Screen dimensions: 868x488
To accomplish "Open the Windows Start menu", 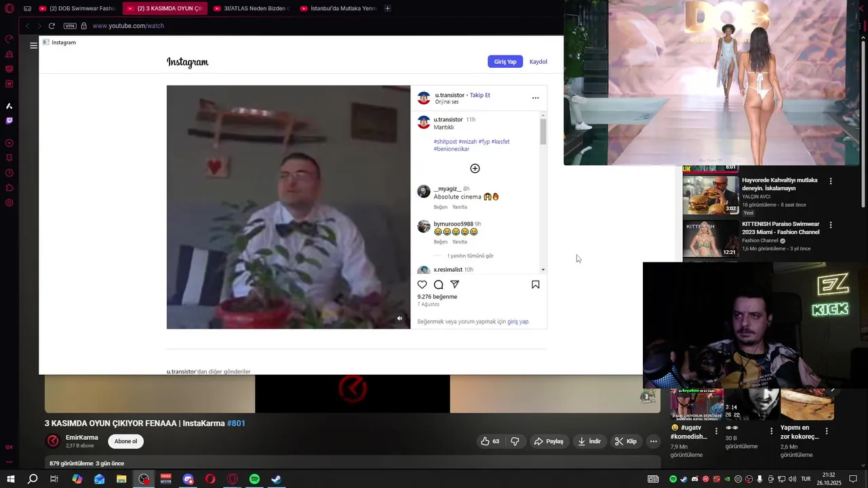I will coord(10,479).
